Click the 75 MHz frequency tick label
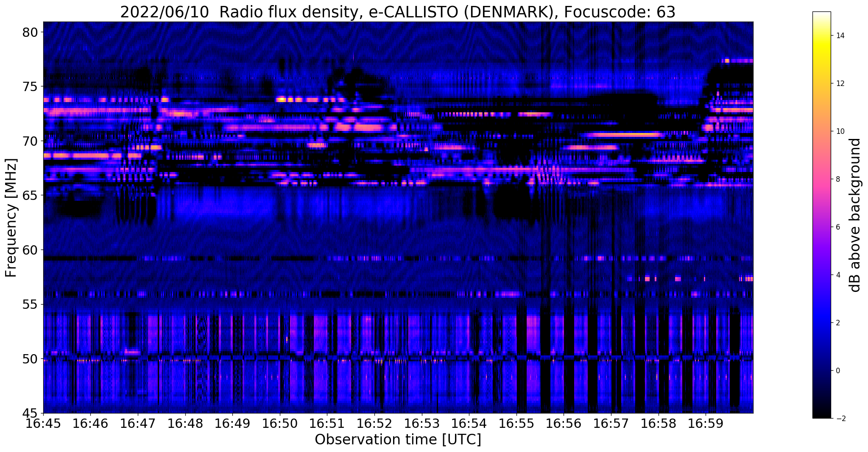868x452 pixels. (31, 86)
